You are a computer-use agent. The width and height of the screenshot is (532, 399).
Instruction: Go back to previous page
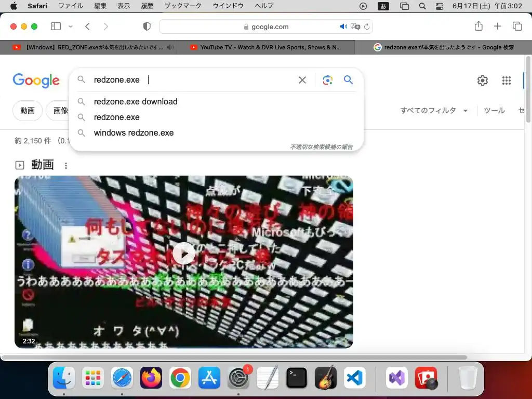click(x=87, y=26)
